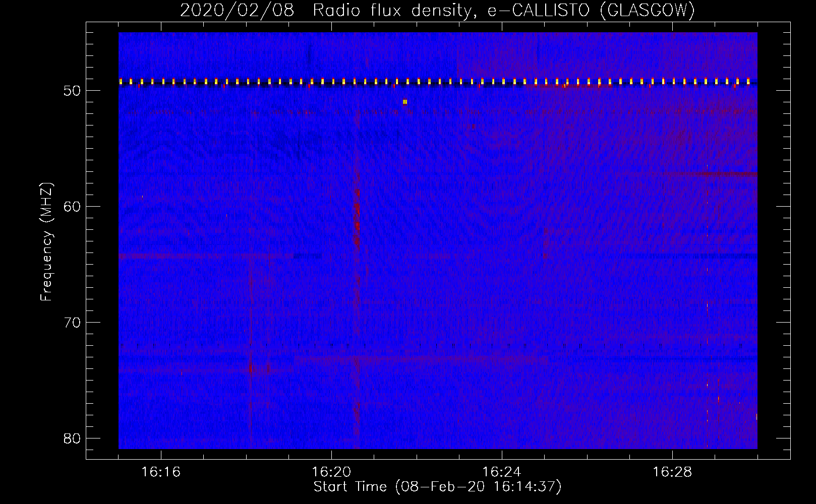The image size is (816, 504).
Task: Click the 16:24 time tick label
Action: tap(502, 472)
